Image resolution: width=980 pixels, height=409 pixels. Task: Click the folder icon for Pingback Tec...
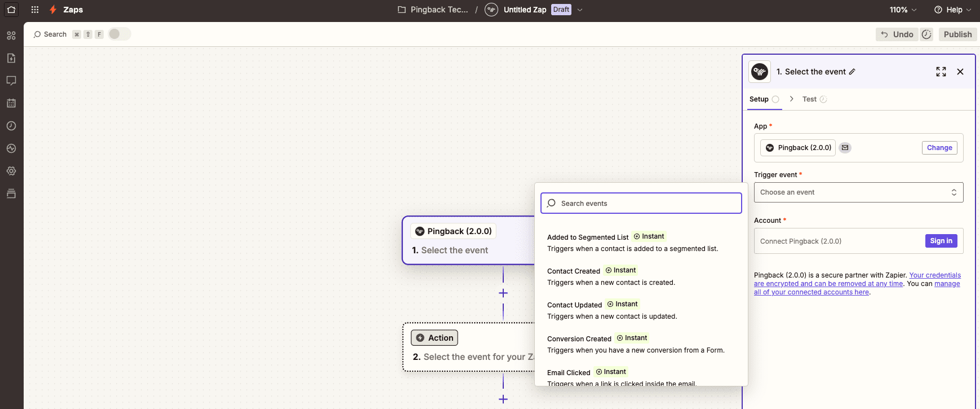402,10
